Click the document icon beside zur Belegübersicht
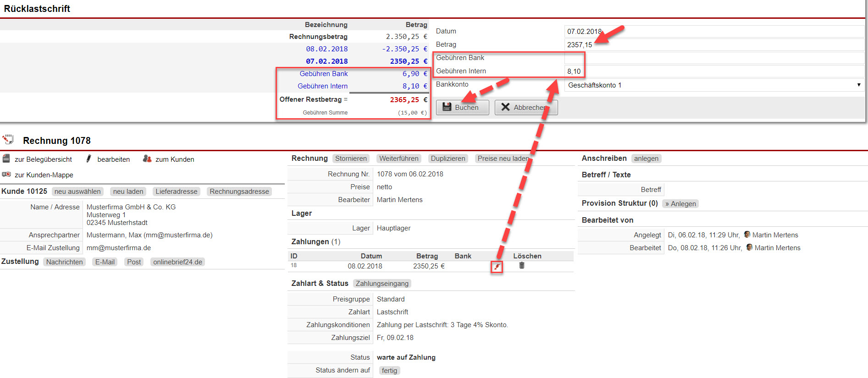 (x=6, y=159)
